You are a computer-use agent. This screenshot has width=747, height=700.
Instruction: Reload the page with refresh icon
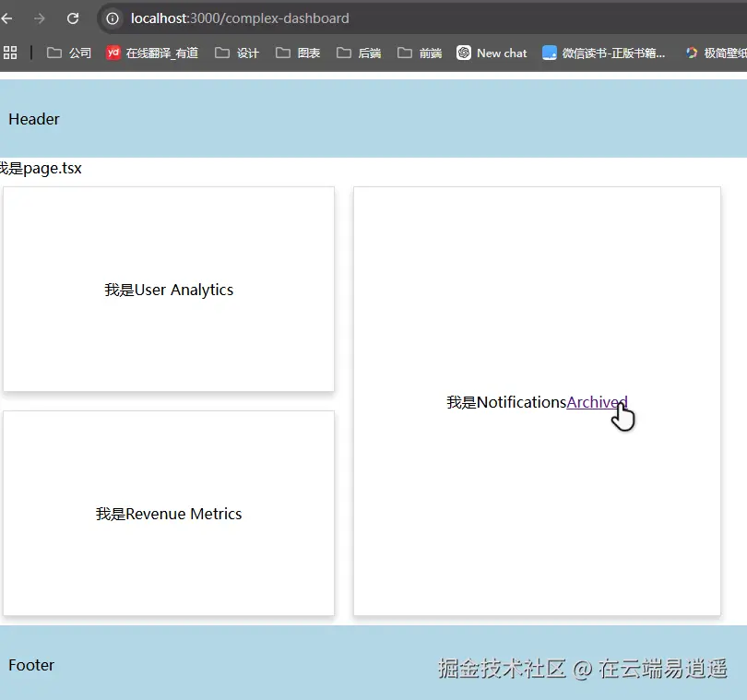(73, 18)
